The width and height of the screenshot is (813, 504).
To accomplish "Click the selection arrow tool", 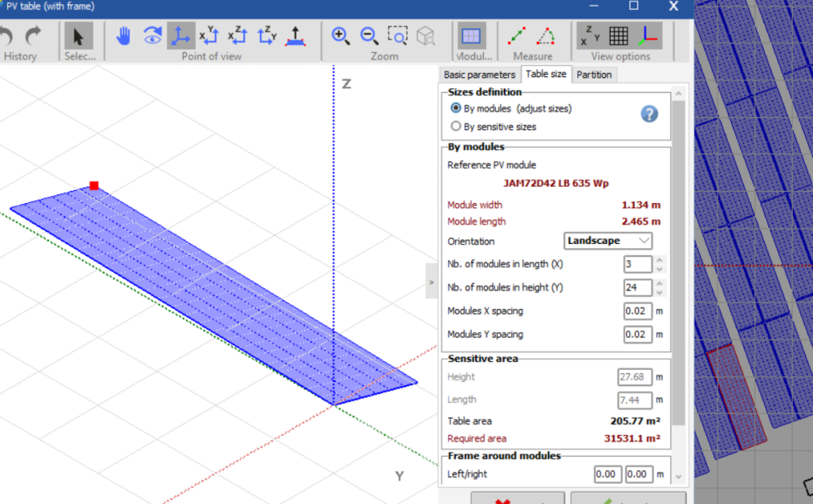I will pyautogui.click(x=79, y=36).
